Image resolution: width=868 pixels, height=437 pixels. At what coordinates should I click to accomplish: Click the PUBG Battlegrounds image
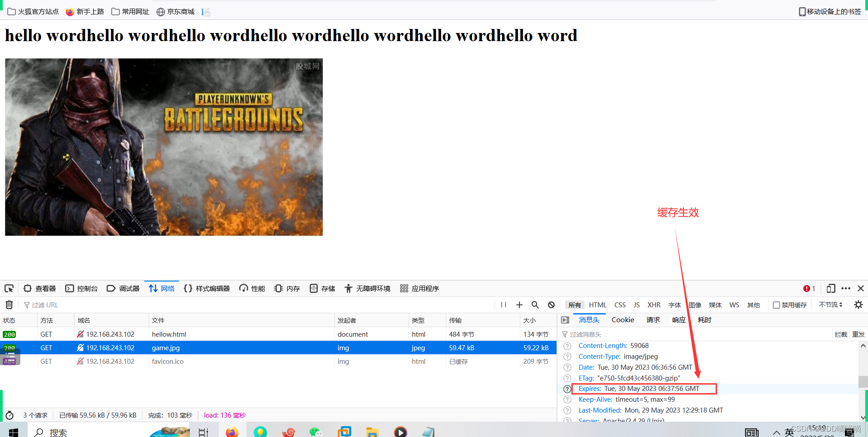[x=164, y=147]
